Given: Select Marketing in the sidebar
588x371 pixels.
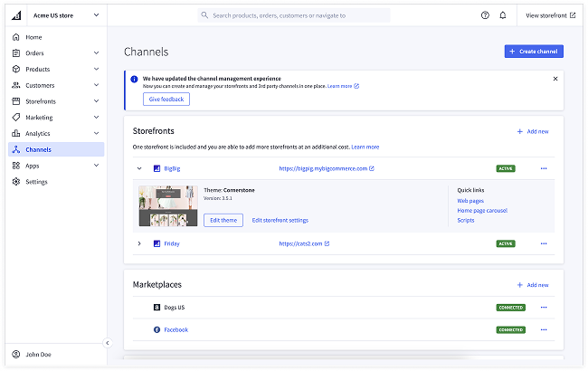Looking at the screenshot, I should [x=39, y=118].
